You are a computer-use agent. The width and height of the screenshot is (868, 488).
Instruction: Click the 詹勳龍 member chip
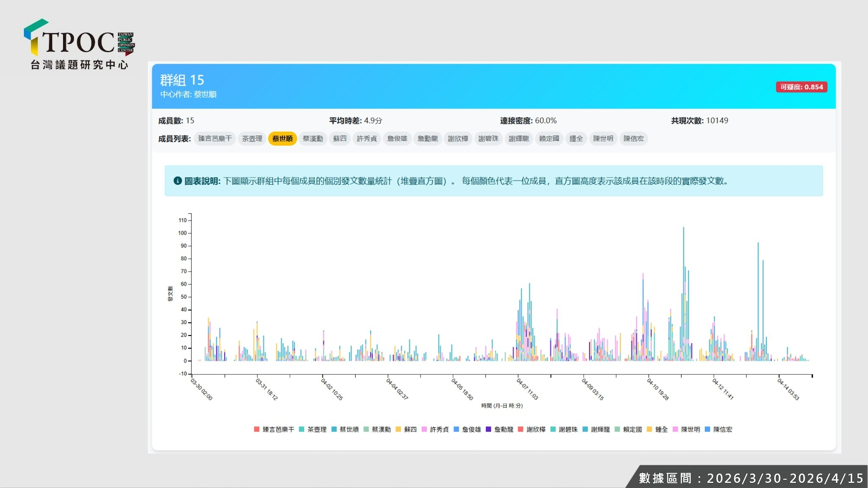coord(427,139)
